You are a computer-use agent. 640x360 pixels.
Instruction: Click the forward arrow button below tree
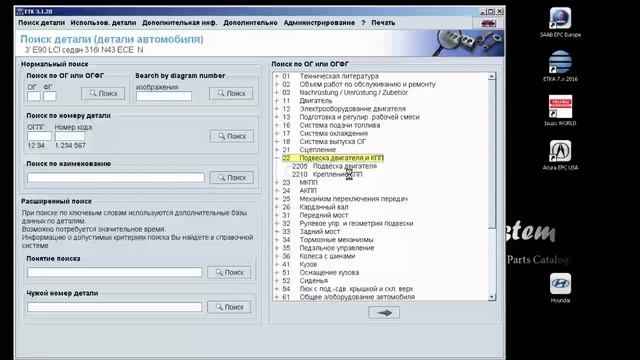[384, 313]
